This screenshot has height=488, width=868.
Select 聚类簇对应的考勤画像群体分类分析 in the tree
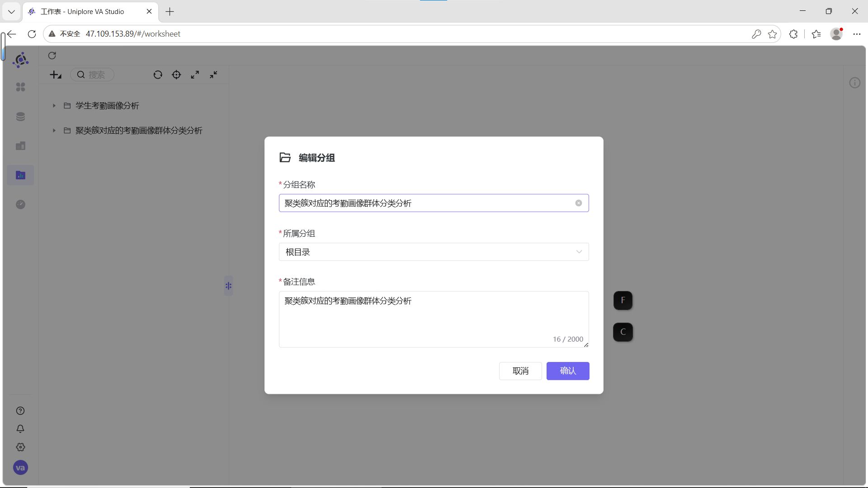pyautogui.click(x=139, y=131)
